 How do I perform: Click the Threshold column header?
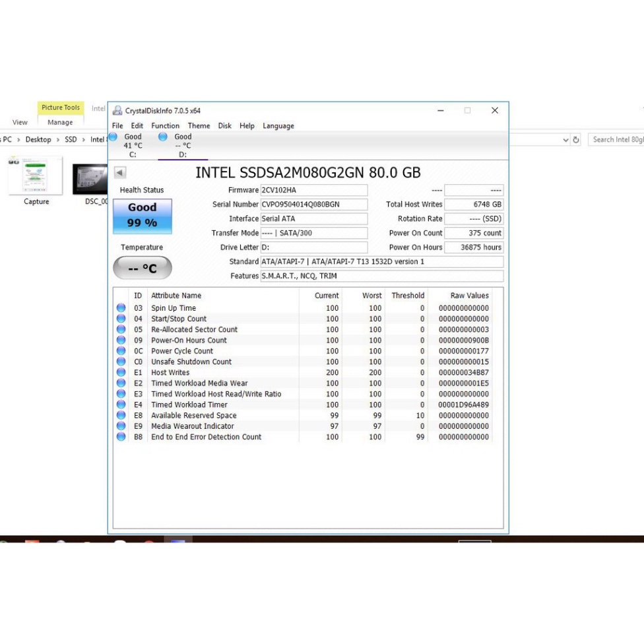pyautogui.click(x=408, y=296)
